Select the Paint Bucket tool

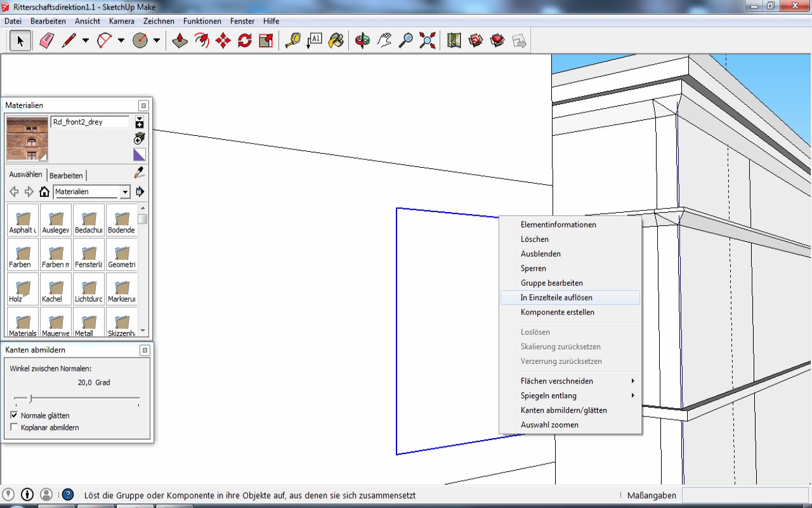point(336,41)
